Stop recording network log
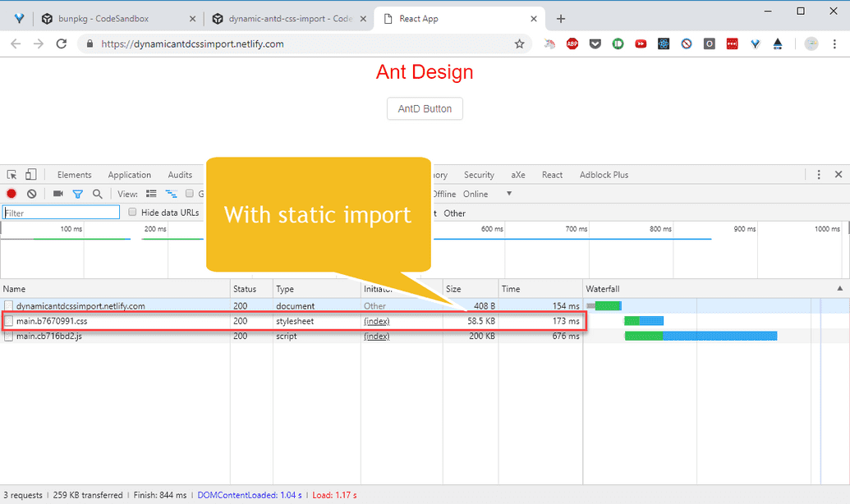The width and height of the screenshot is (850, 504). [x=10, y=194]
